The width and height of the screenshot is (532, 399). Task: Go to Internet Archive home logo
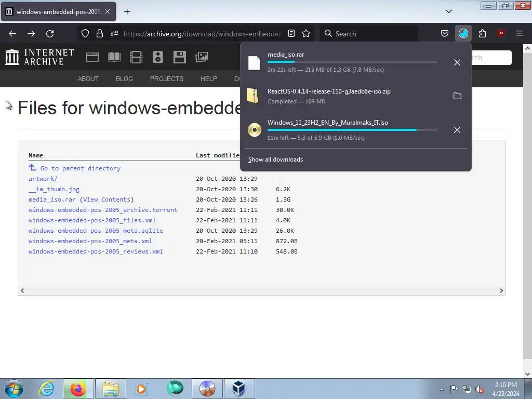click(x=39, y=57)
